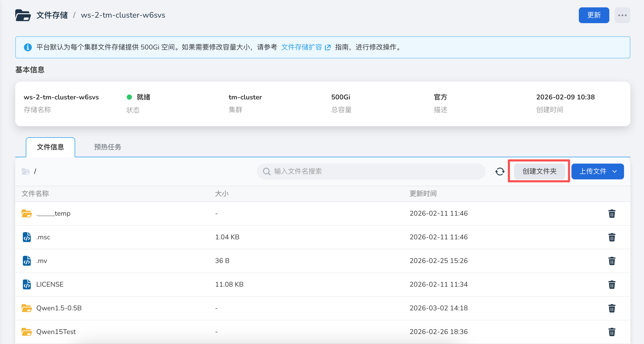This screenshot has width=644, height=344.
Task: Select the 文件信息 tab
Action: [x=50, y=147]
